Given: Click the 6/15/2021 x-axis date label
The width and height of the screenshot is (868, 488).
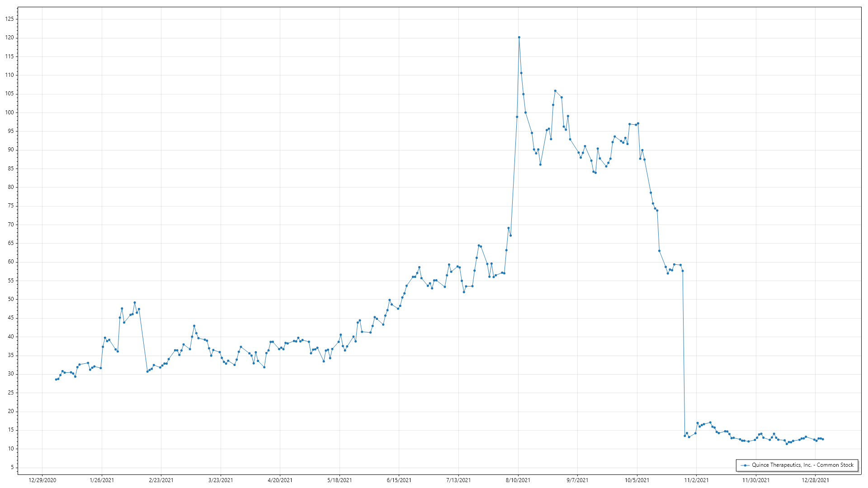Looking at the screenshot, I should click(x=399, y=480).
